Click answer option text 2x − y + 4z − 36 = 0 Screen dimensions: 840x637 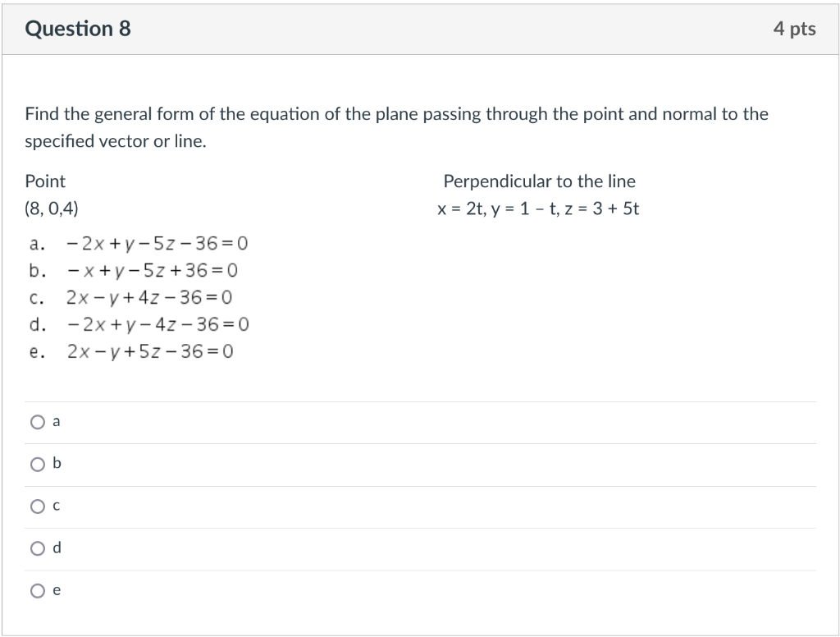pyautogui.click(x=149, y=298)
